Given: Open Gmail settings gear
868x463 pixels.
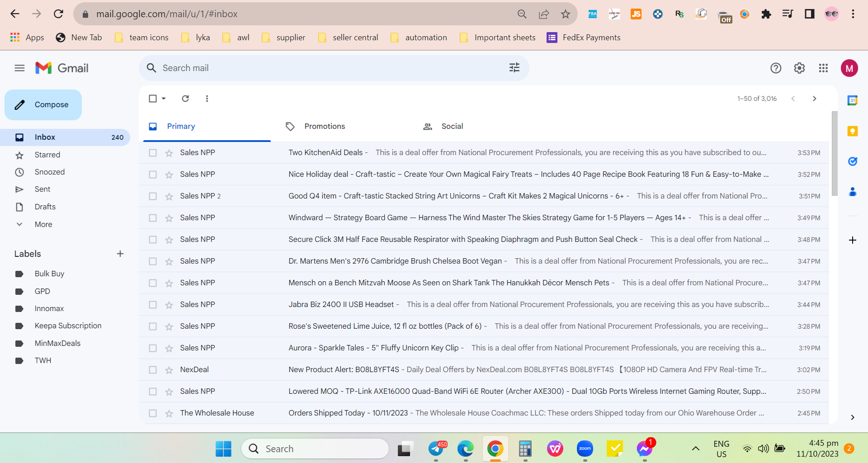Looking at the screenshot, I should click(x=799, y=68).
